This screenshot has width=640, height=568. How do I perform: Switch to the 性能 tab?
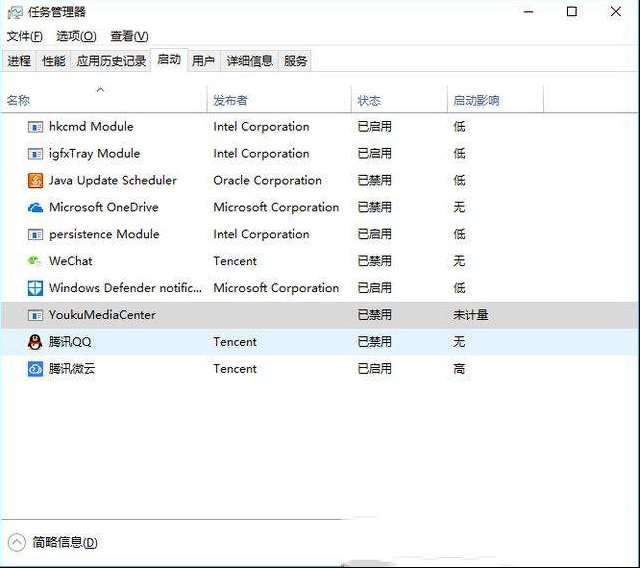point(53,61)
